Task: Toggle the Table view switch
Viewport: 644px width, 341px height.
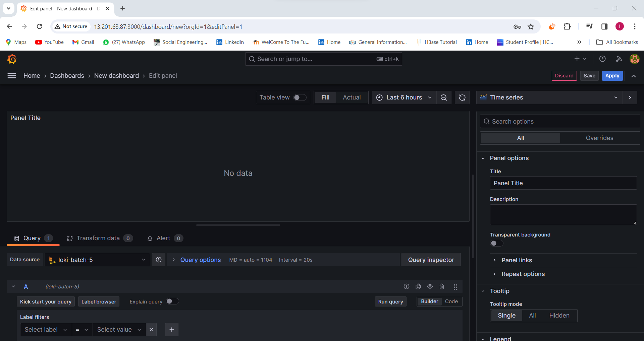Action: 300,97
